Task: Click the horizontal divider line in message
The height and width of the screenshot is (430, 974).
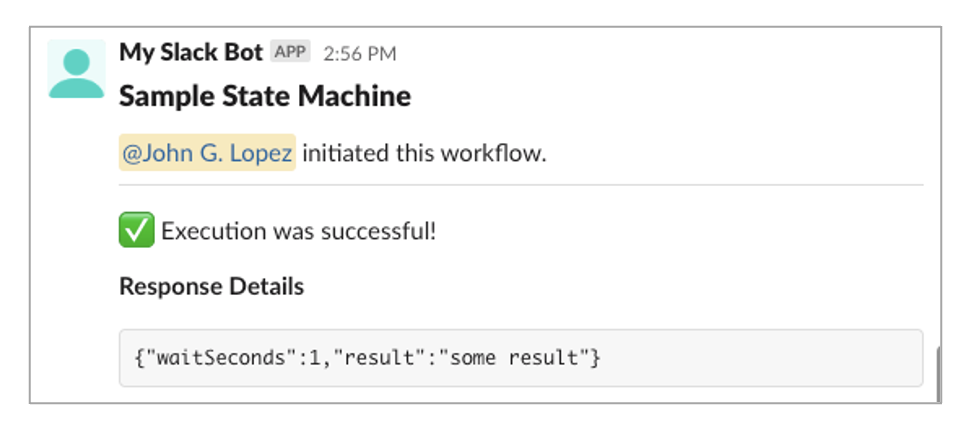Action: click(520, 185)
